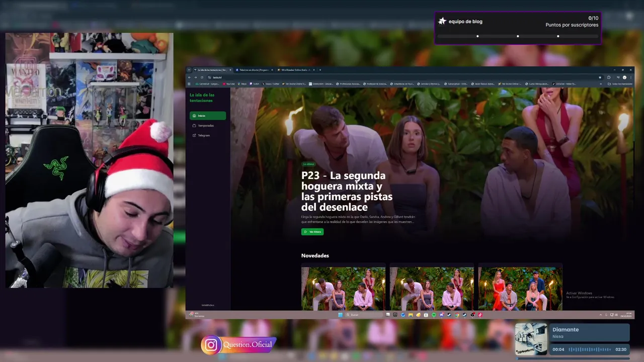Screen dimensions: 644x362
Task: Open the Maps bookmark
Action: point(242,84)
